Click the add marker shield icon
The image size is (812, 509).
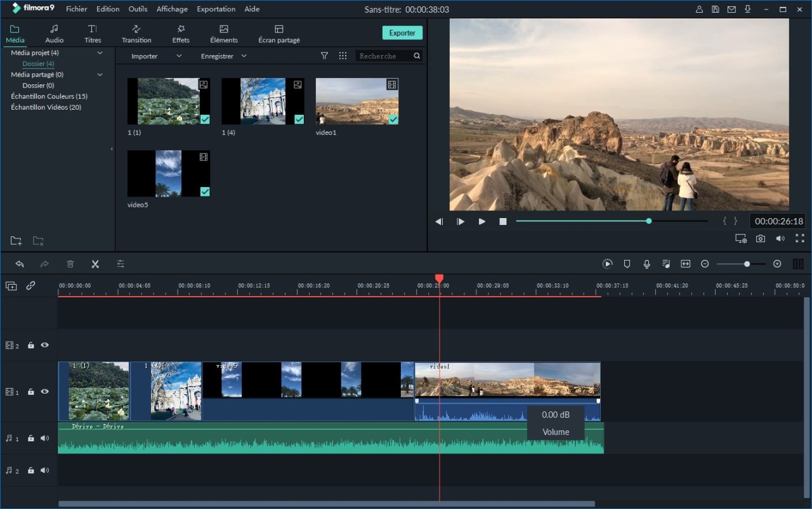tap(627, 264)
